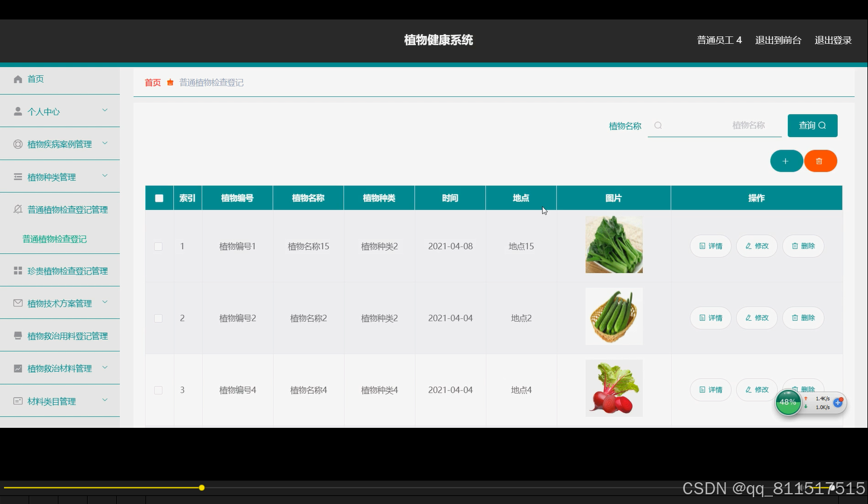The height and width of the screenshot is (504, 868).
Task: Click the grid icon beside 珍贵植物检查登记管理
Action: 18,270
